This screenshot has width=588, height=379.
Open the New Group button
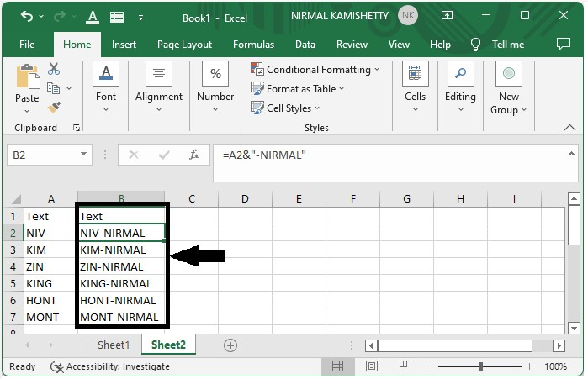508,87
